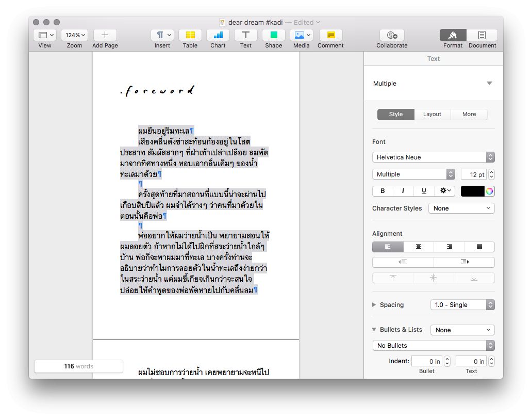
Task: Open the Collaborate option
Action: tap(392, 35)
